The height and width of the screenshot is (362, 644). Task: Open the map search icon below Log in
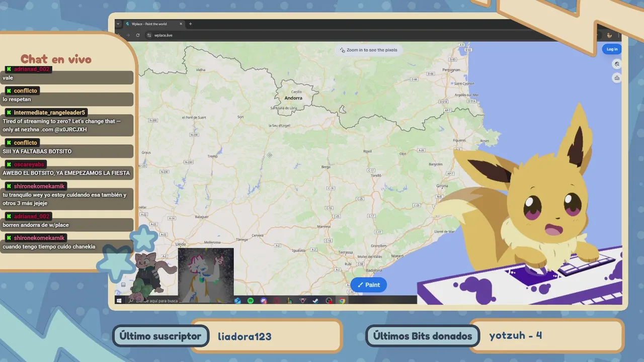point(617,64)
